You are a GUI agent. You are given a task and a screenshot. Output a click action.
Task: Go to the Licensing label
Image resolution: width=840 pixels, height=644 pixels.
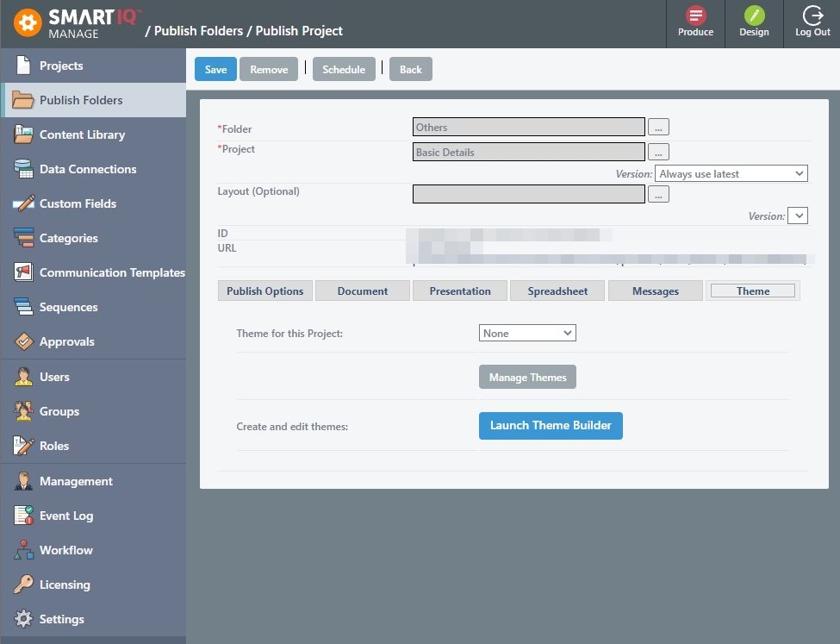click(65, 585)
